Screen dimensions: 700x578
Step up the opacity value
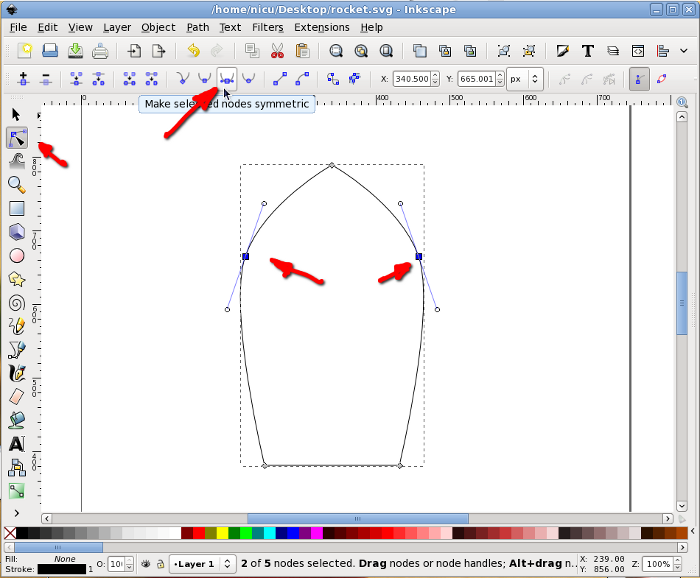(129, 560)
